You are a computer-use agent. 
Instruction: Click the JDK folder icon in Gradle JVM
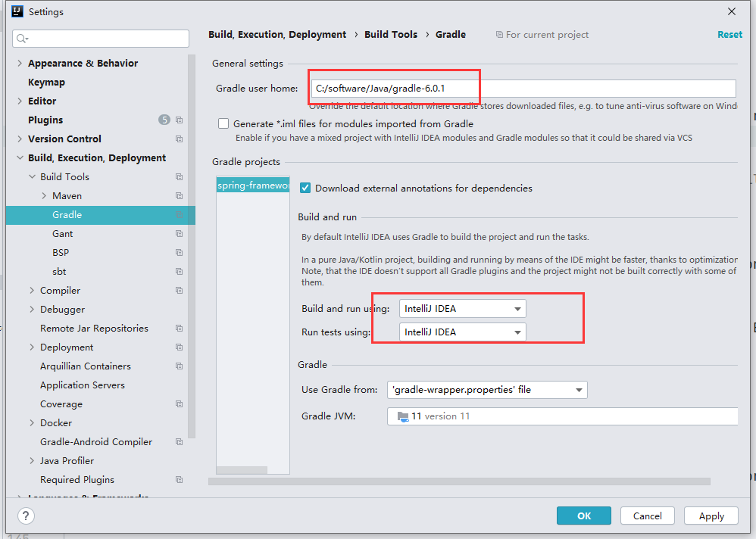click(402, 416)
